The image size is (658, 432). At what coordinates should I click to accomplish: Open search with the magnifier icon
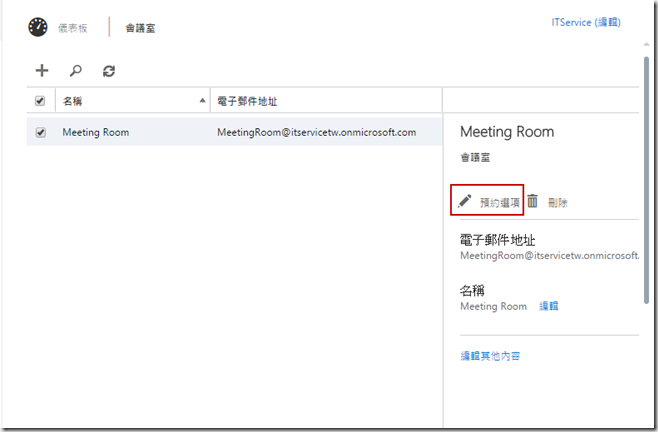pos(75,70)
